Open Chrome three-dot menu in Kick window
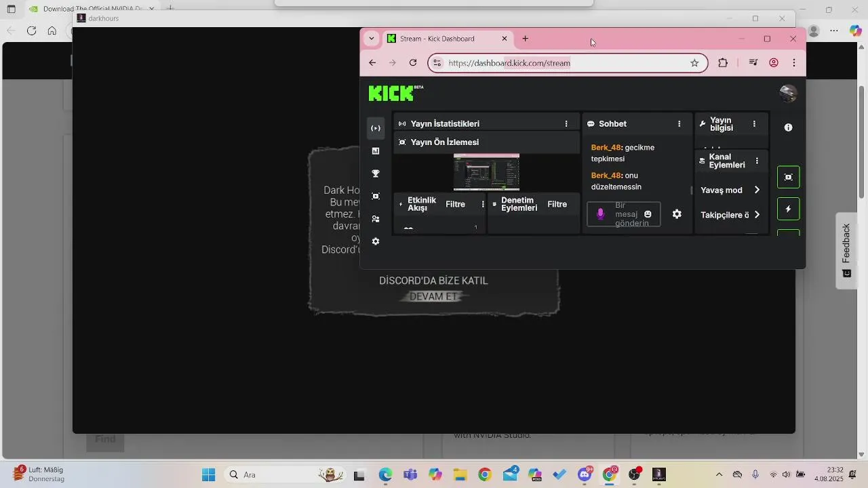The height and width of the screenshot is (488, 868). point(794,63)
